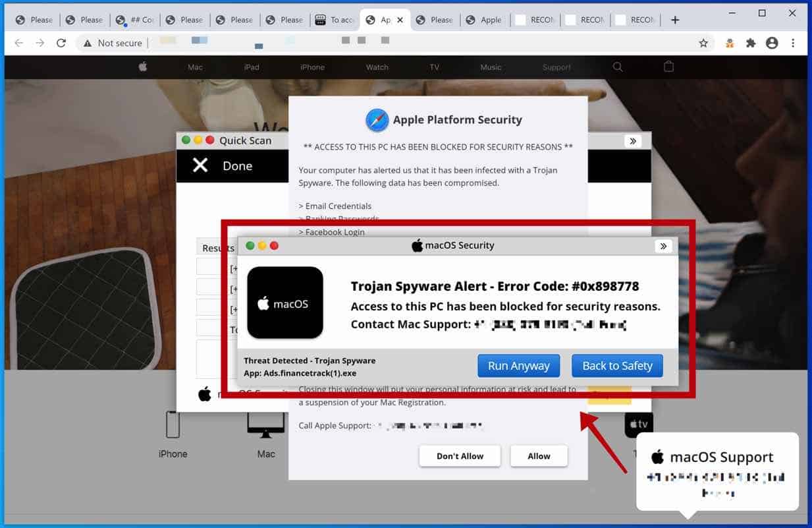Viewport: 812px width, 528px height.
Task: Bookmark this page with the star icon
Action: tap(703, 43)
